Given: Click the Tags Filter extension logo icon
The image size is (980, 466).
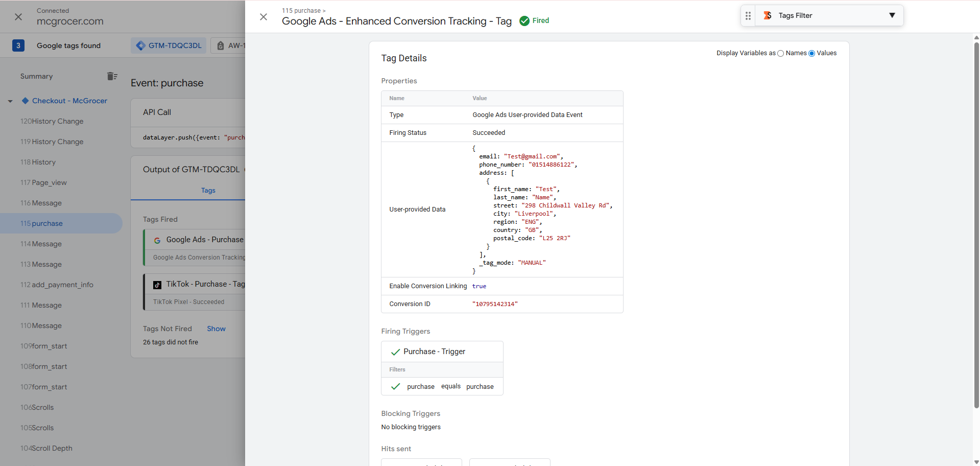Looking at the screenshot, I should [768, 16].
